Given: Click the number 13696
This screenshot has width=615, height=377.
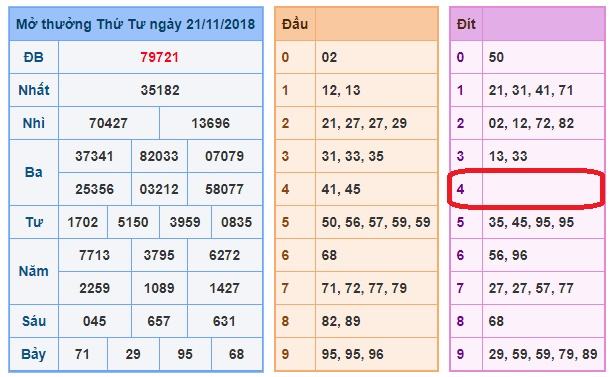Looking at the screenshot, I should pyautogui.click(x=211, y=123).
